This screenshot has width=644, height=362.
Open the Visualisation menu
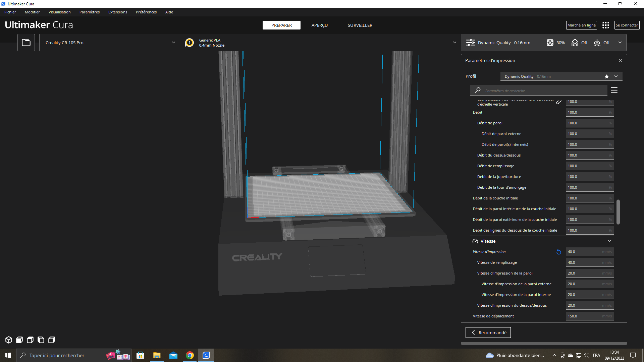[x=59, y=12]
